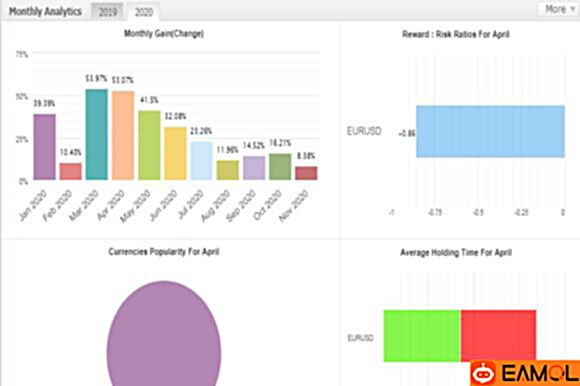580x386 pixels.
Task: Click the Currencies Popularity For April title
Action: pyautogui.click(x=164, y=252)
